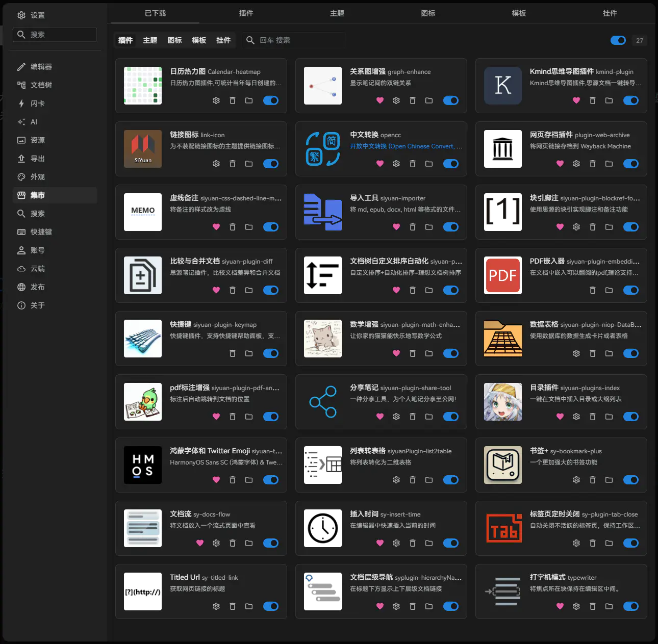Open settings gear for the 打字机模式 plugin
The image size is (658, 644).
576,606
